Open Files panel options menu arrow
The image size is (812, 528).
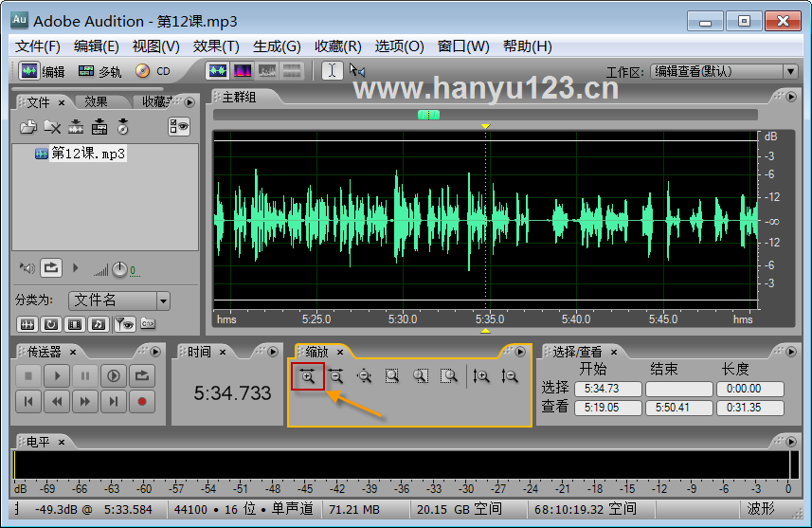coord(189,102)
